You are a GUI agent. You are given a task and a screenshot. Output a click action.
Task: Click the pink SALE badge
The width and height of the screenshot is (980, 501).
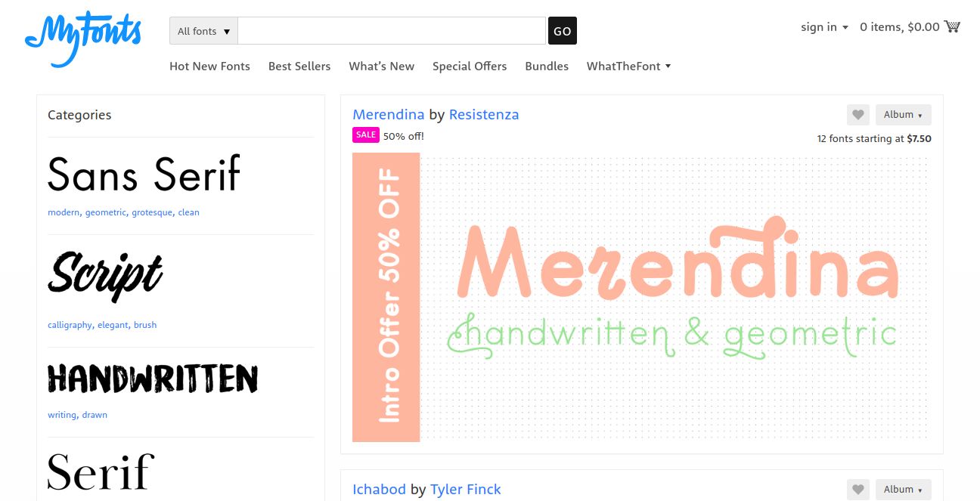tap(366, 135)
